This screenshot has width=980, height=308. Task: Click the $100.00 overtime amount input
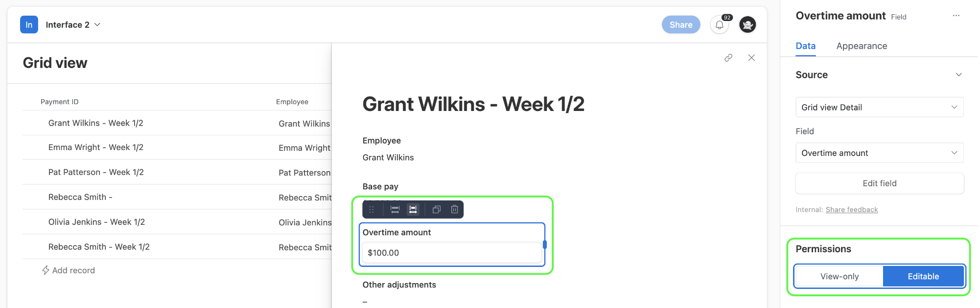pos(452,253)
